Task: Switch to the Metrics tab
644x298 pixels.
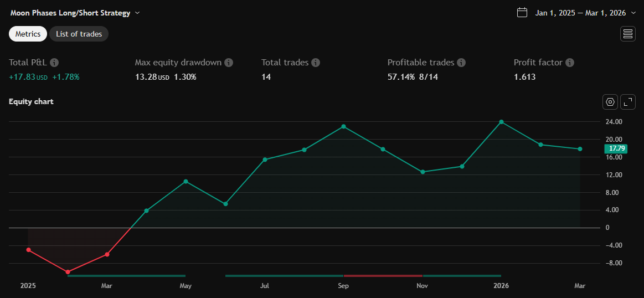Action: pos(28,34)
